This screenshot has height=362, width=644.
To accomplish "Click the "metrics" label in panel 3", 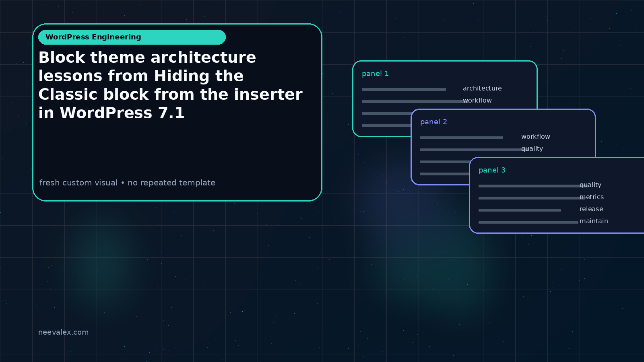I will tap(592, 197).
